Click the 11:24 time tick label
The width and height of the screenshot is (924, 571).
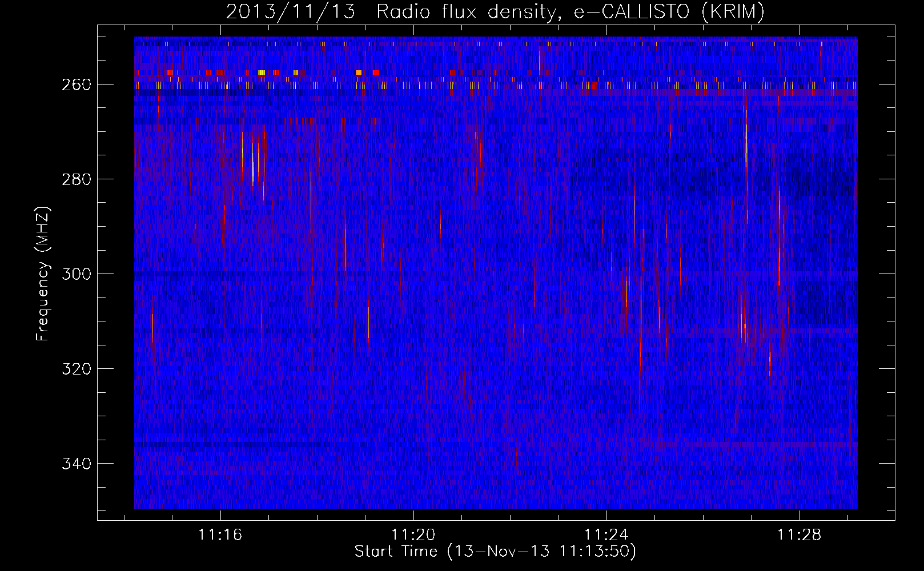click(606, 535)
